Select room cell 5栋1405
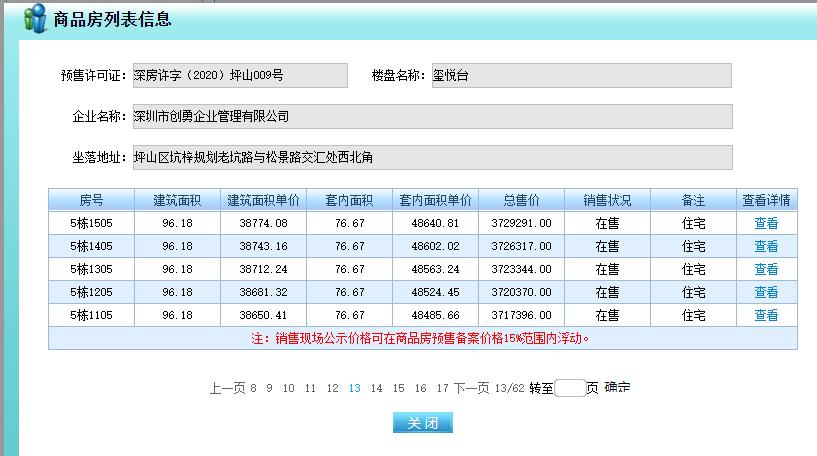Screen dimensions: 817x456 (x=91, y=246)
